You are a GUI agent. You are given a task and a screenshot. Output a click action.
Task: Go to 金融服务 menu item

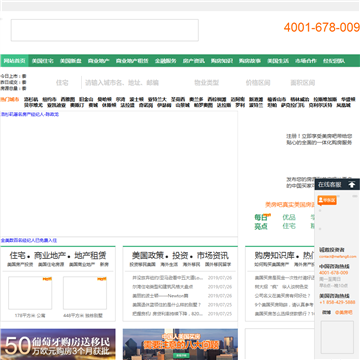point(165,61)
